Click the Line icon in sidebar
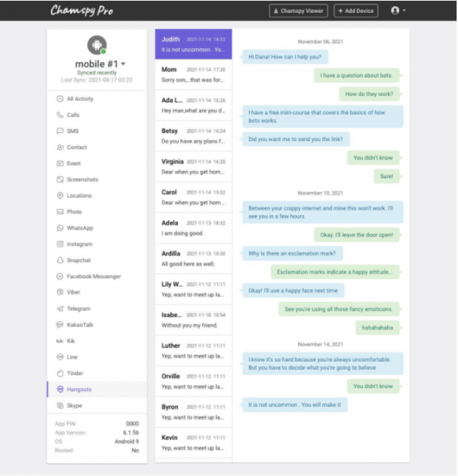Image resolution: width=458 pixels, height=476 pixels. 60,357
